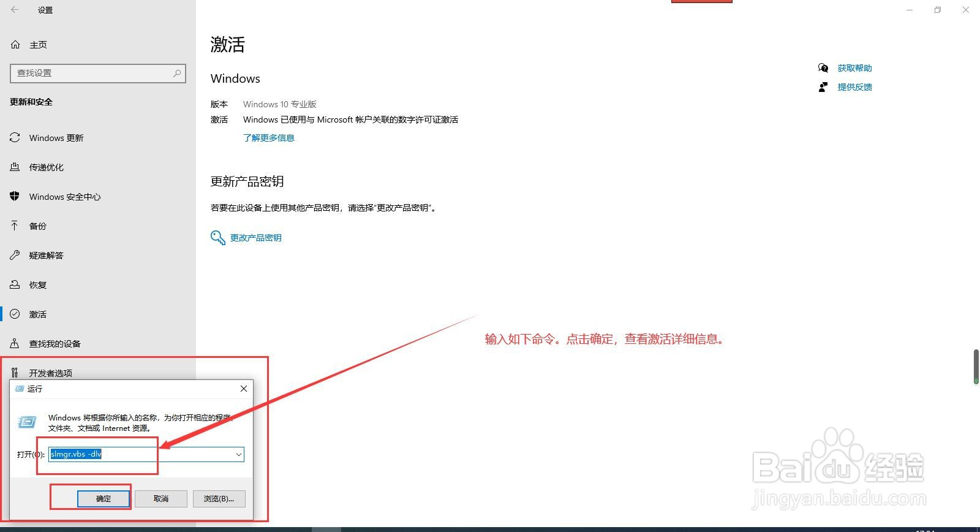Click the 查找我的设备 person icon
This screenshot has width=980, height=532.
tap(15, 343)
